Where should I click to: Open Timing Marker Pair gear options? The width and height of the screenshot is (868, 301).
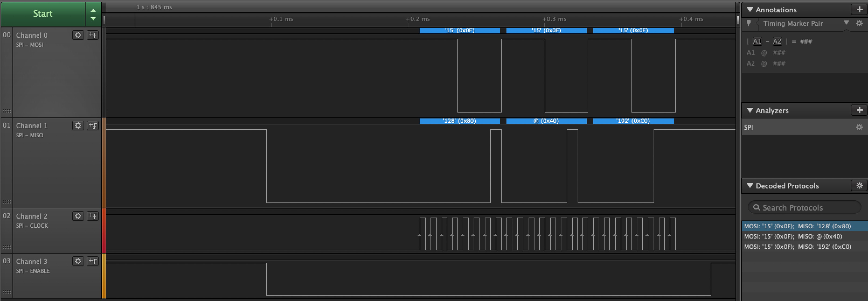pos(859,23)
